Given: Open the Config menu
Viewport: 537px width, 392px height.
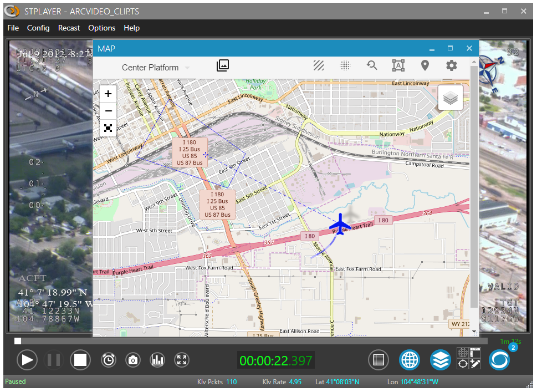Looking at the screenshot, I should [x=38, y=28].
